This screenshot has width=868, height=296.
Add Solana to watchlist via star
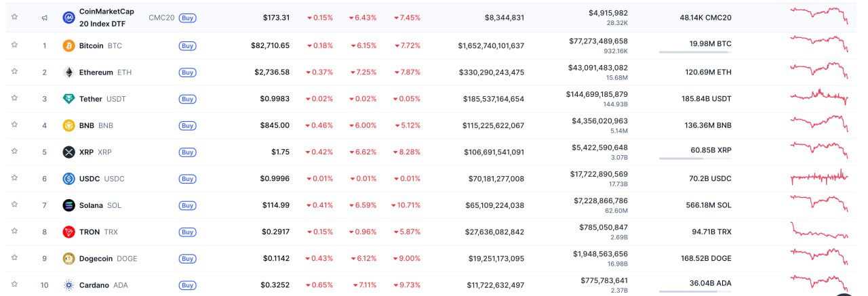pos(14,205)
